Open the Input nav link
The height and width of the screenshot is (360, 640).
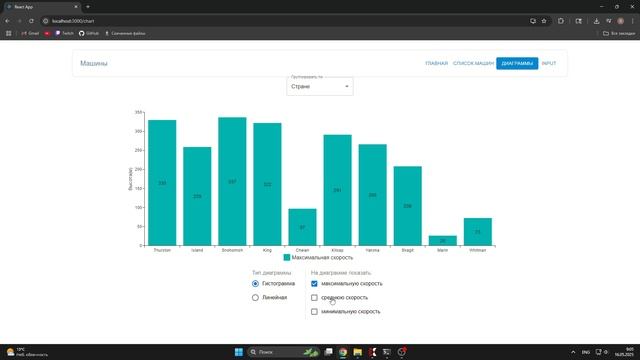[x=549, y=63]
